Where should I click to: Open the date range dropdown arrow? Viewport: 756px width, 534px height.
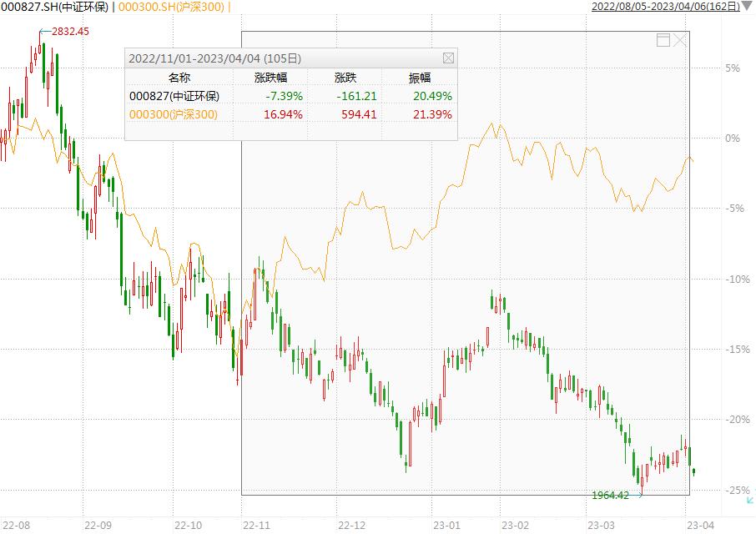click(746, 7)
